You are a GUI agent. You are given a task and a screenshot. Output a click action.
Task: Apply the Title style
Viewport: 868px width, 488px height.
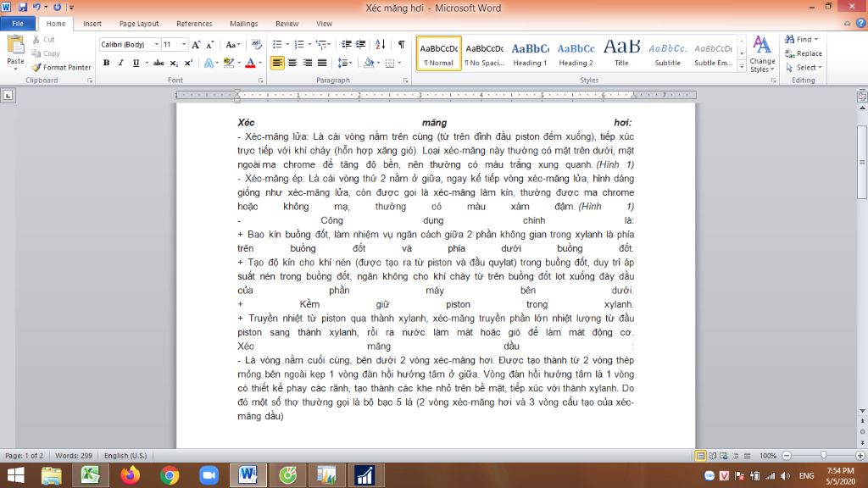click(x=621, y=53)
